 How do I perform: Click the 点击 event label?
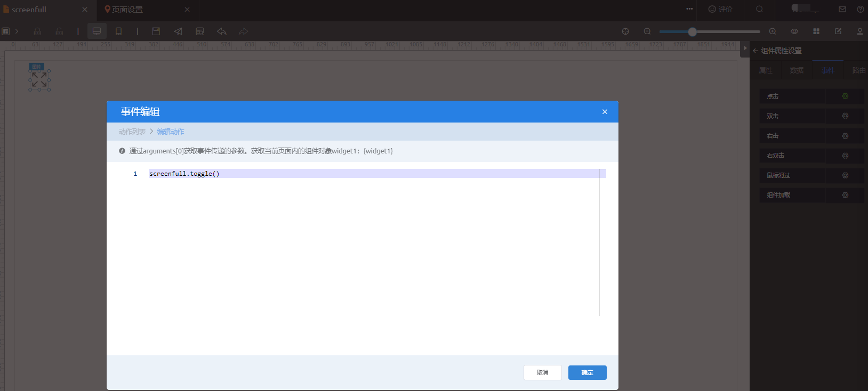click(773, 96)
